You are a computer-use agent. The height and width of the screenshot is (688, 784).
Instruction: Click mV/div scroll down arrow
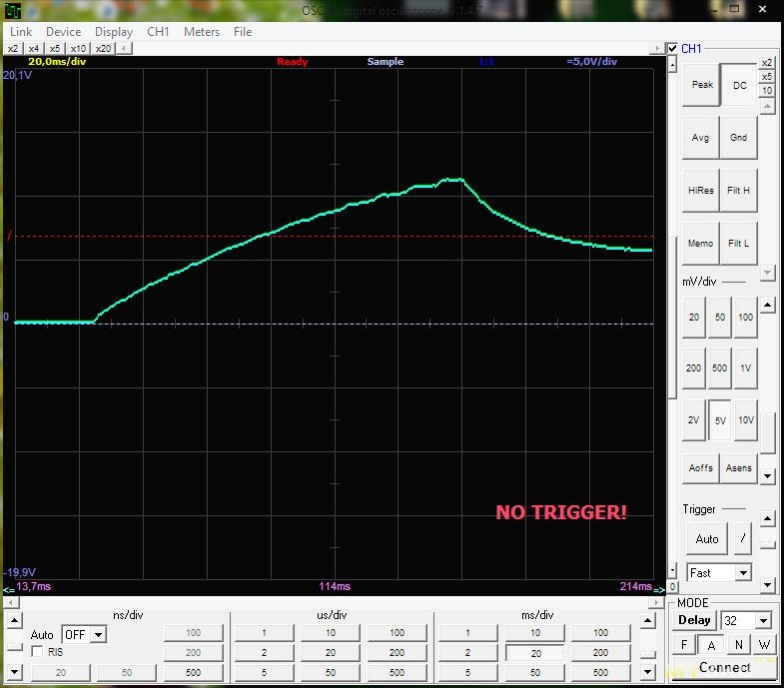click(767, 476)
